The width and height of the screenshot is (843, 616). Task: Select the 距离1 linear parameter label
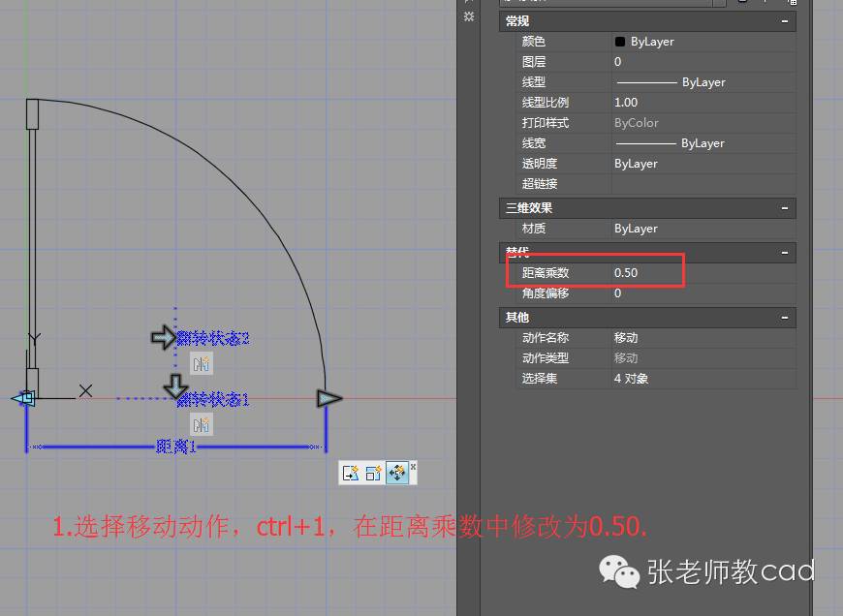coord(176,447)
